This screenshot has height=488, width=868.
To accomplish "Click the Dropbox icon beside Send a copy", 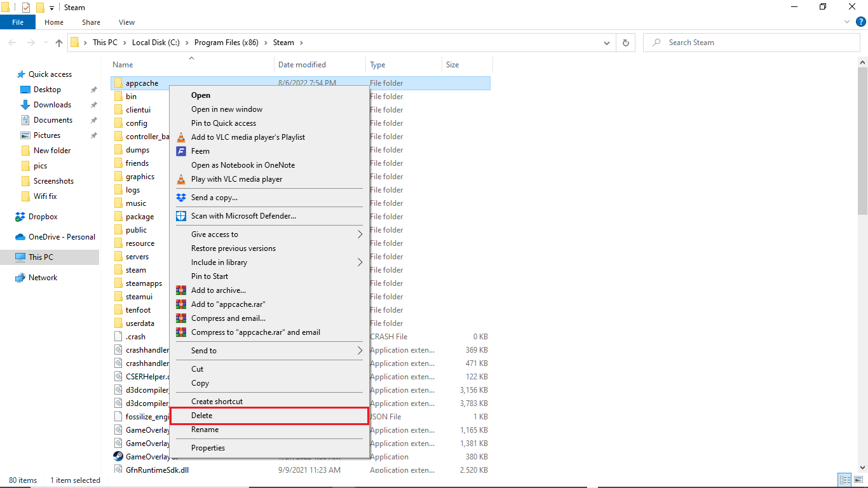I will point(180,198).
